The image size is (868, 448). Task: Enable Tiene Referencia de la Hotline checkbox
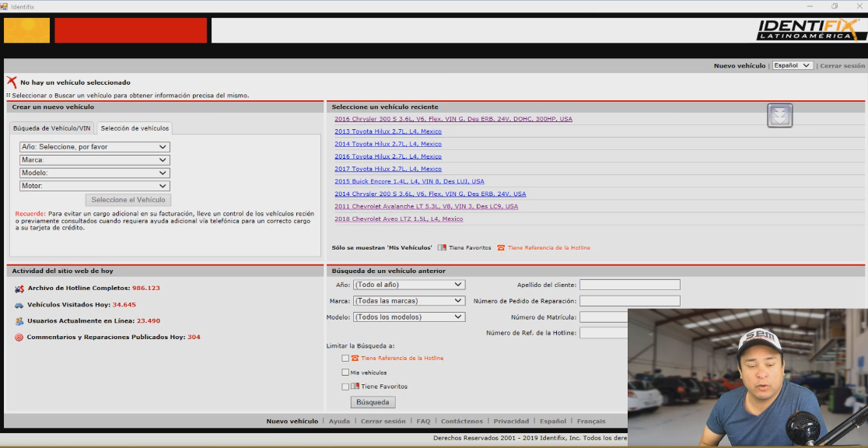345,359
